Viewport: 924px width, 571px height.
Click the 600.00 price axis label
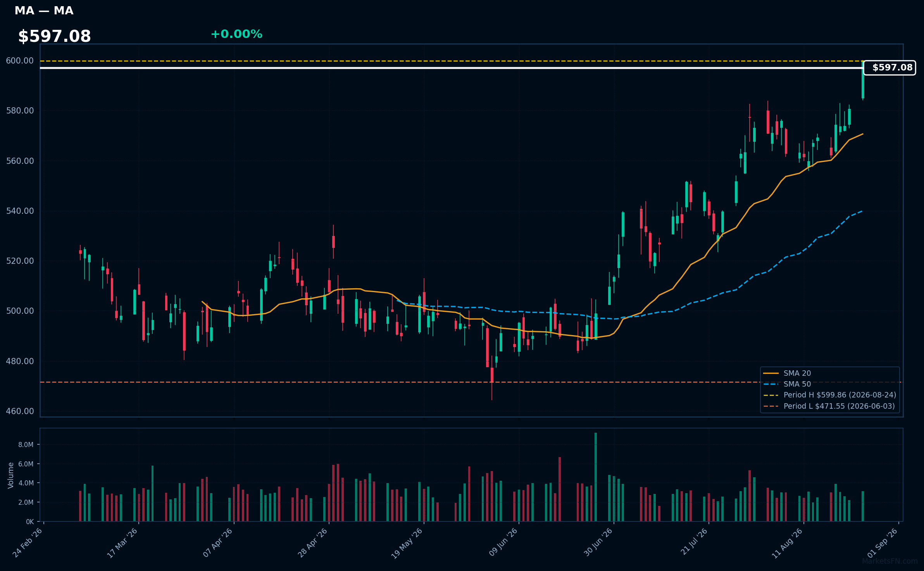click(20, 60)
